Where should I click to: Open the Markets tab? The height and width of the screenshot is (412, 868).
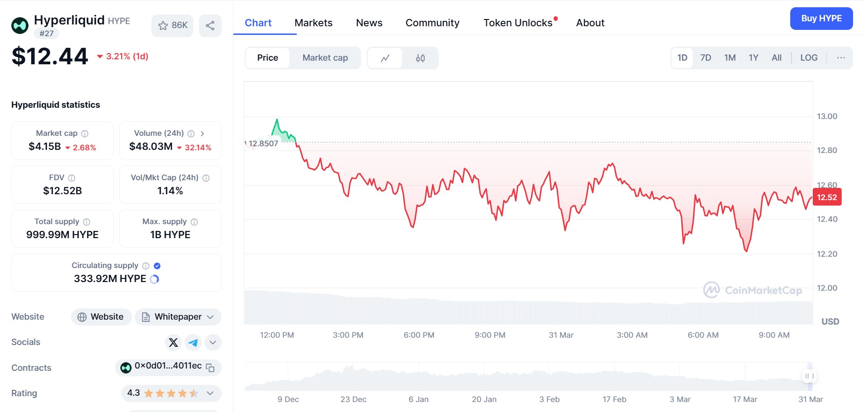pyautogui.click(x=313, y=23)
